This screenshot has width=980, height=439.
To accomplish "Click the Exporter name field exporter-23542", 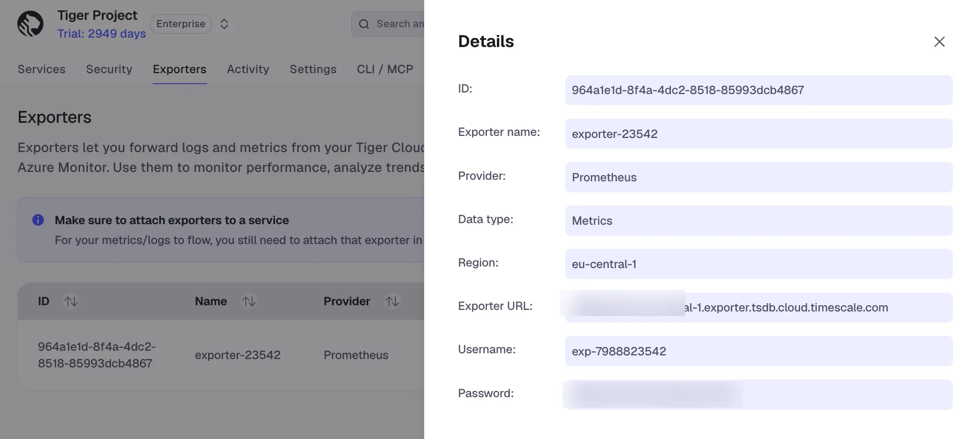I will [x=759, y=134].
